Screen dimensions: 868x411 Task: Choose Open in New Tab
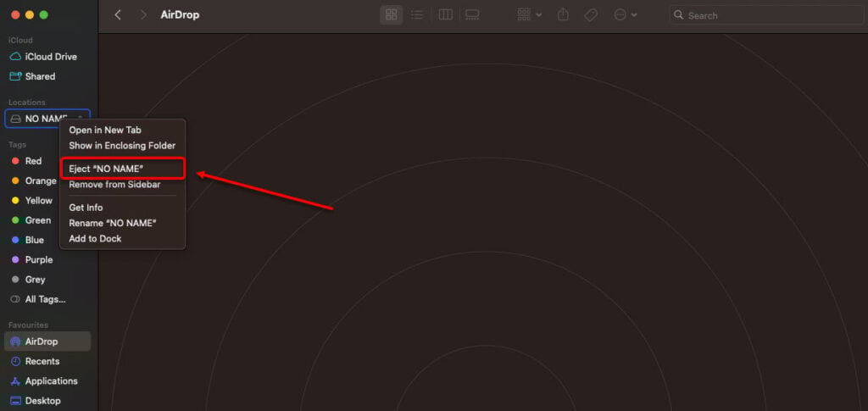tap(105, 130)
